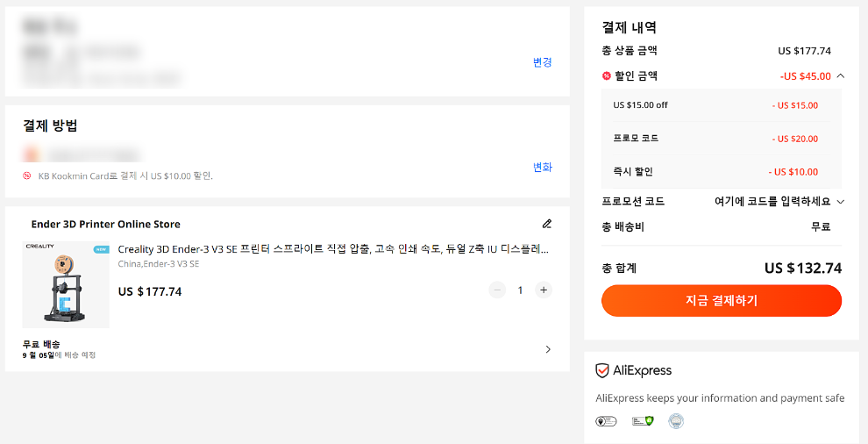868x444 pixels.
Task: Increase quantity with the plus button
Action: coord(544,290)
